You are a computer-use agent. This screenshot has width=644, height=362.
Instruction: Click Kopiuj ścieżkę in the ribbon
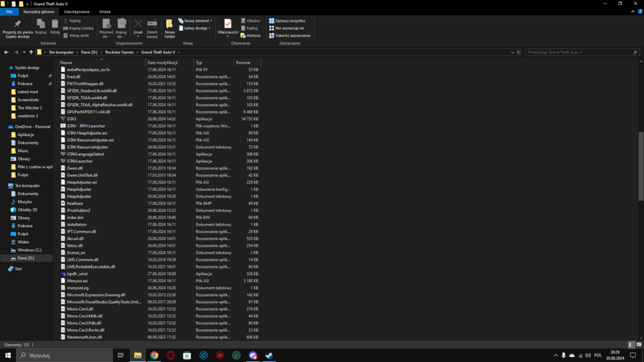(x=79, y=28)
